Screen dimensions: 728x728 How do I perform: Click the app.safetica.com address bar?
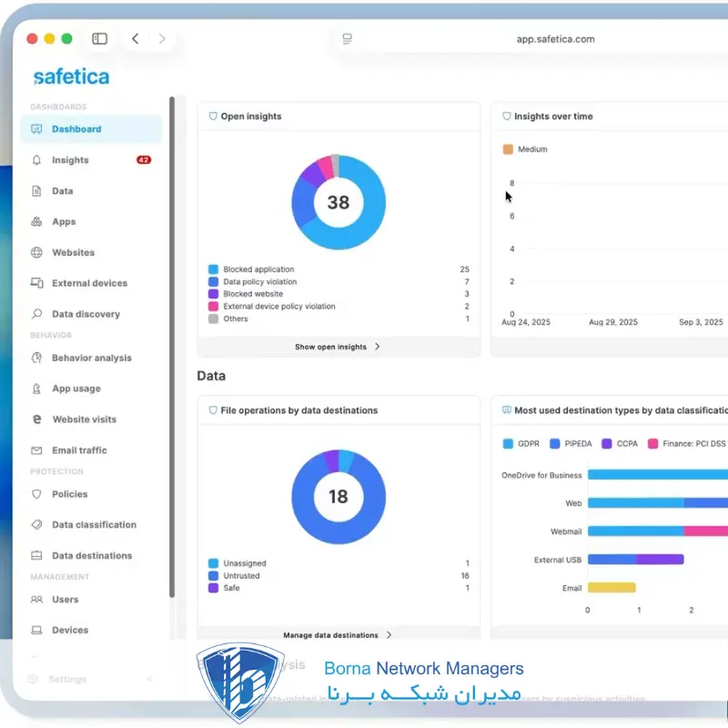click(x=555, y=39)
